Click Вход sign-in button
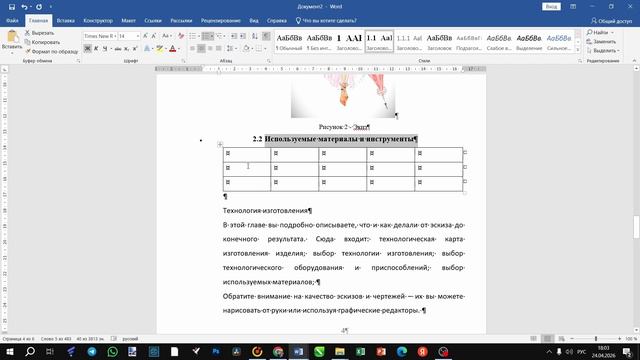 pyautogui.click(x=551, y=7)
